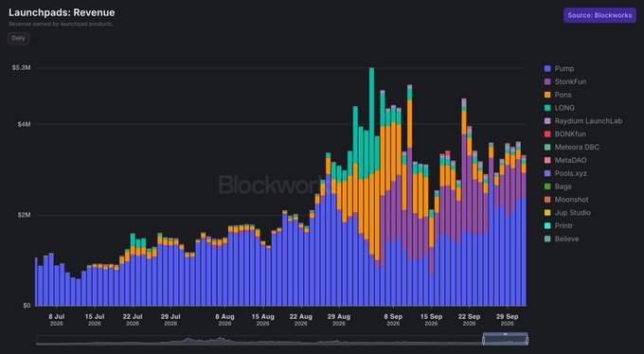Click the $0 y-axis label
Image resolution: width=644 pixels, height=354 pixels.
27,306
